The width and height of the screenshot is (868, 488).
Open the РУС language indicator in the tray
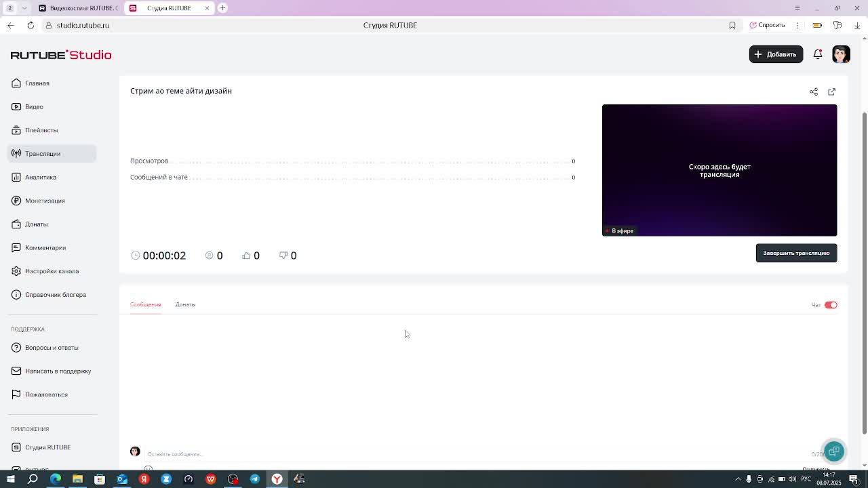(x=806, y=479)
